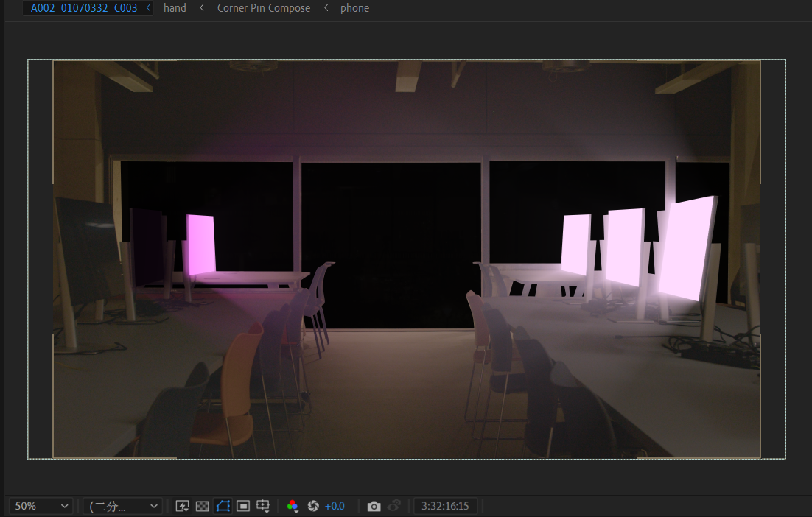The width and height of the screenshot is (812, 517).
Task: Click the show snapshot eye icon
Action: [395, 505]
